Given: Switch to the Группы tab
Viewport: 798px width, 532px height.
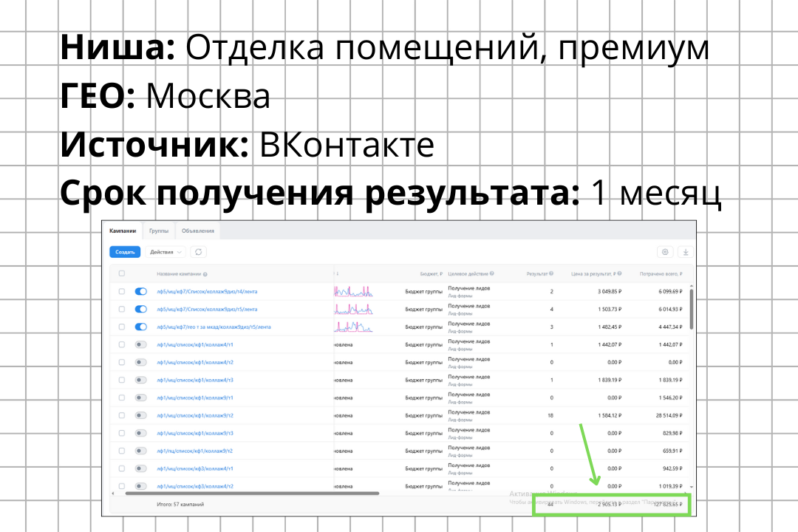Looking at the screenshot, I should coord(159,231).
